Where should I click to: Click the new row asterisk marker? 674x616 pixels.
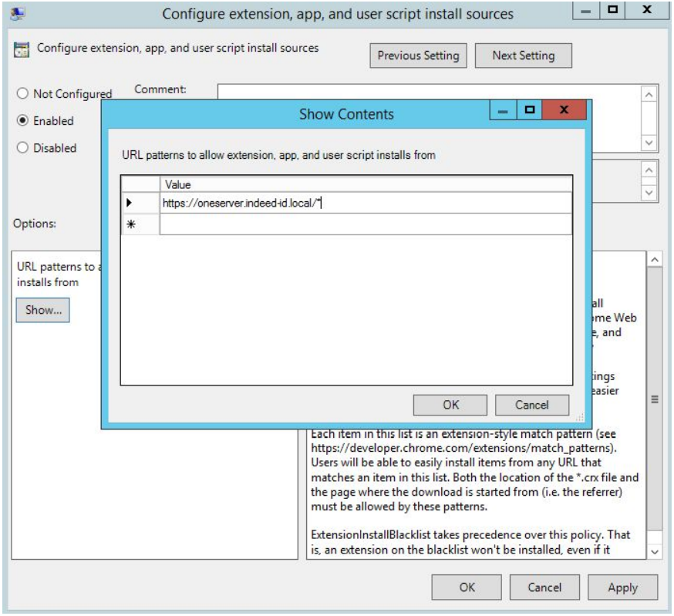[130, 224]
